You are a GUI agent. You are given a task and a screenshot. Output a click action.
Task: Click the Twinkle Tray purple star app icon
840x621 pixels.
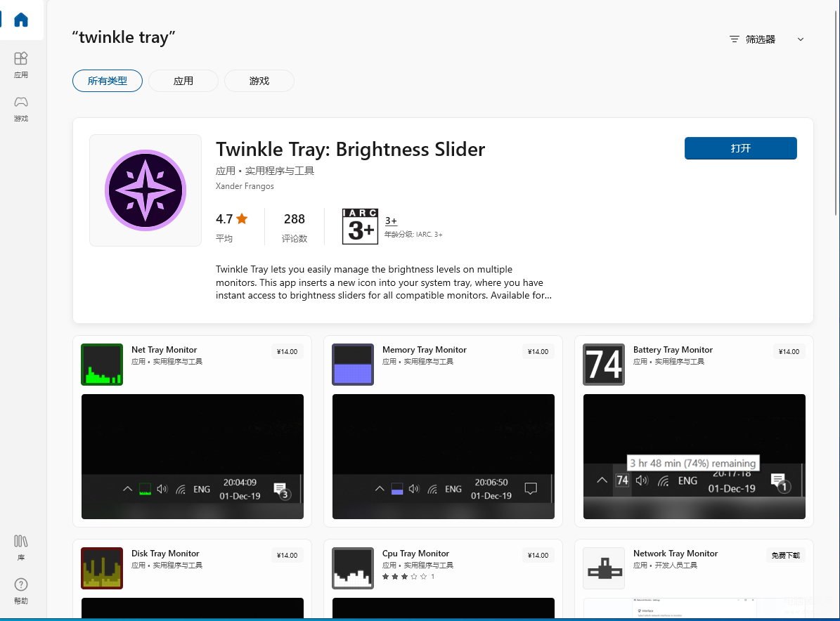point(146,190)
